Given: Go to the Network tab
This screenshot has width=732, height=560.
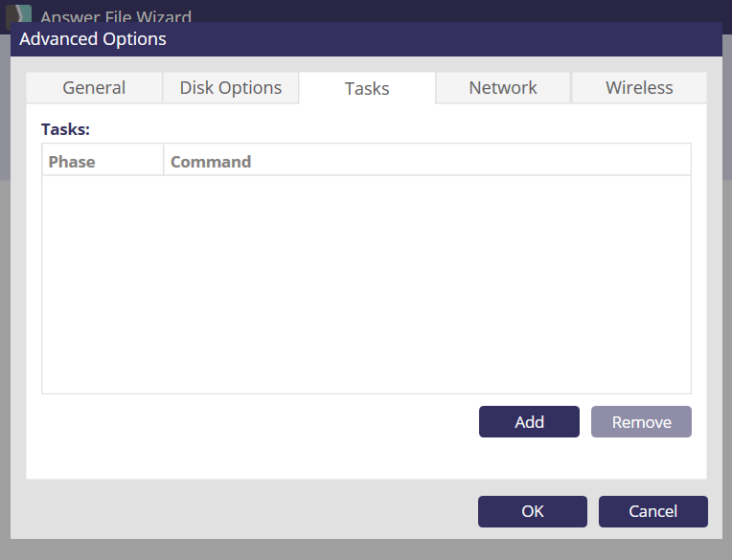Looking at the screenshot, I should pyautogui.click(x=503, y=88).
